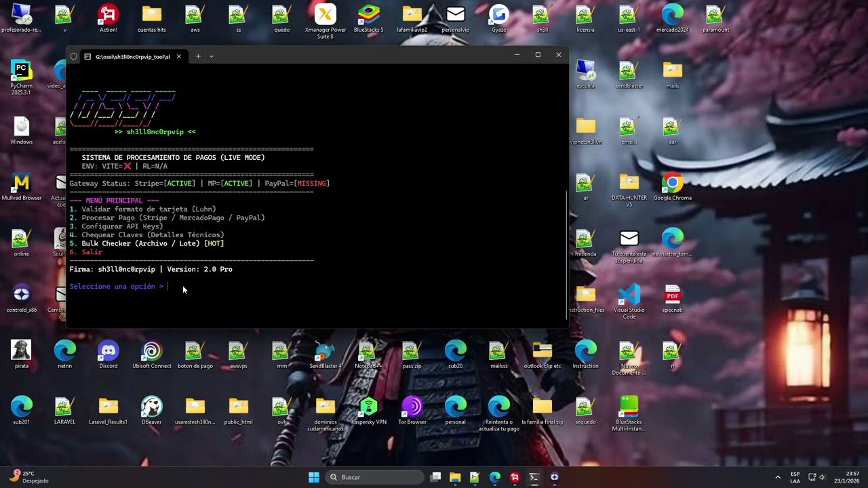Open the escuela remote desktop shortcut

tap(586, 75)
